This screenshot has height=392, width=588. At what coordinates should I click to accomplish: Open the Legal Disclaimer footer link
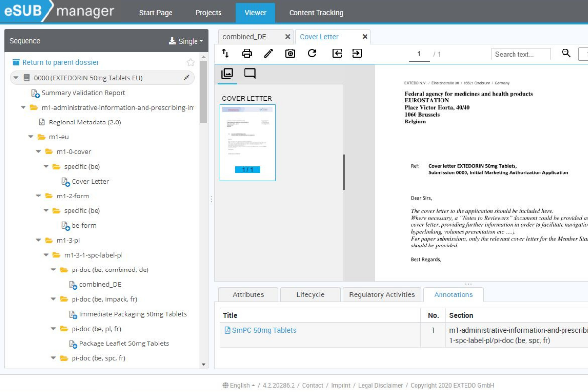click(x=381, y=385)
